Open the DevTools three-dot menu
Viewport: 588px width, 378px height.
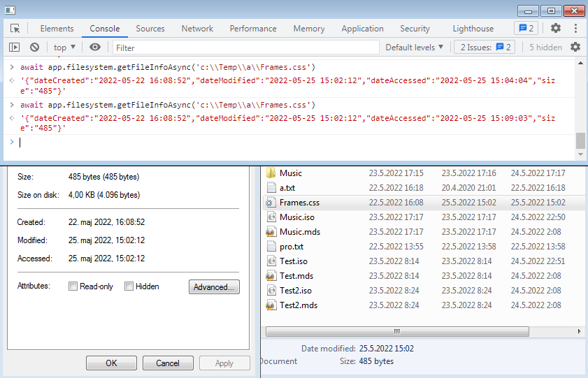coord(575,29)
